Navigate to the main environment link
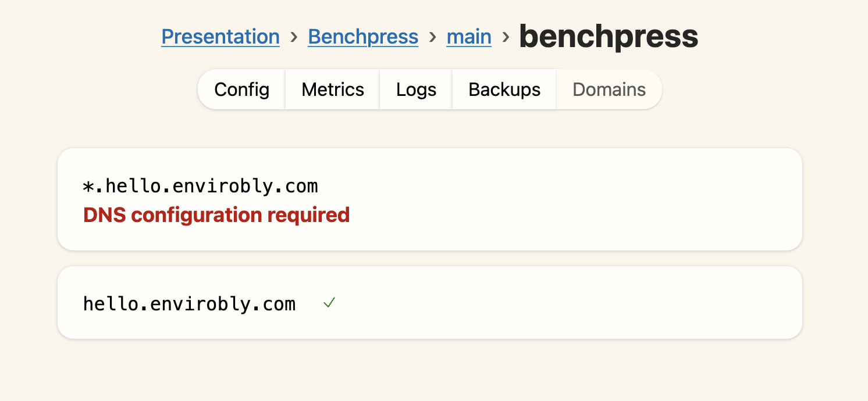This screenshot has height=401, width=868. [x=468, y=37]
